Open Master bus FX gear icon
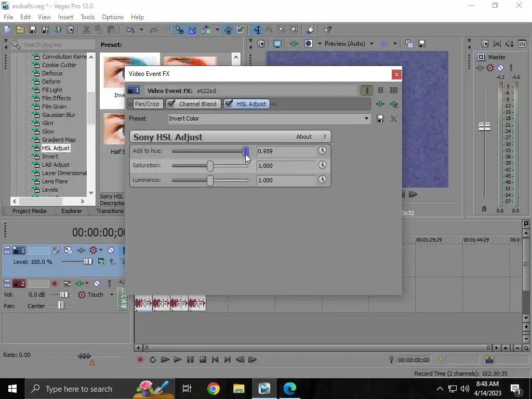This screenshot has width=532, height=399. coord(490,68)
